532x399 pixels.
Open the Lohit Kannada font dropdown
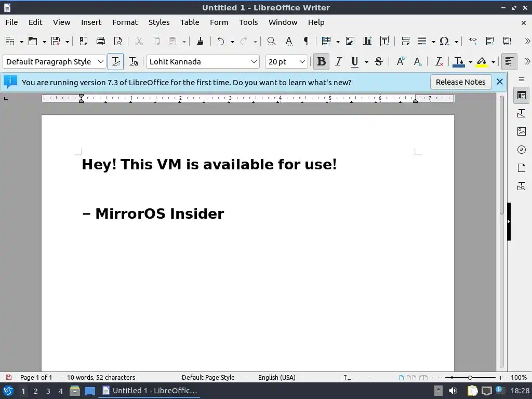click(x=254, y=62)
